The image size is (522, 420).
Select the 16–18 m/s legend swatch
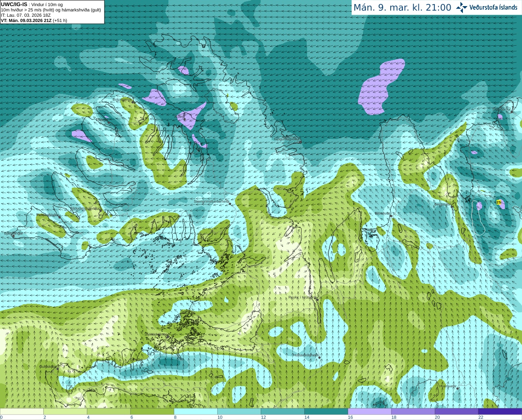tap(370, 411)
